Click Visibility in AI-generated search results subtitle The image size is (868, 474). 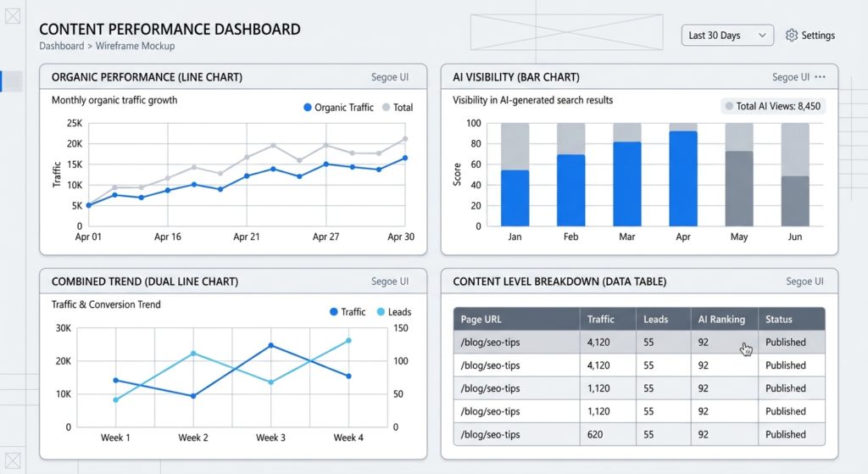(x=533, y=100)
